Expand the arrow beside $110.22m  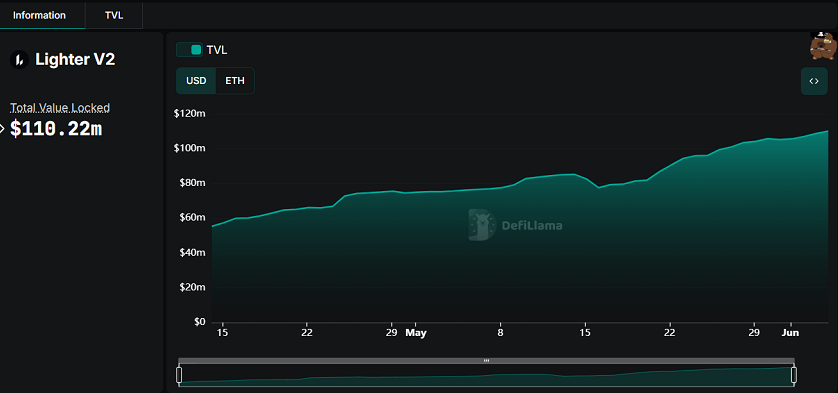pos(2,128)
